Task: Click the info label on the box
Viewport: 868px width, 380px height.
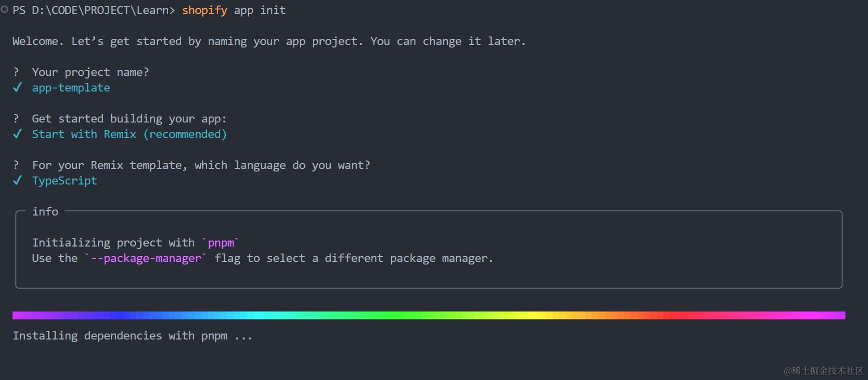Action: [x=45, y=211]
